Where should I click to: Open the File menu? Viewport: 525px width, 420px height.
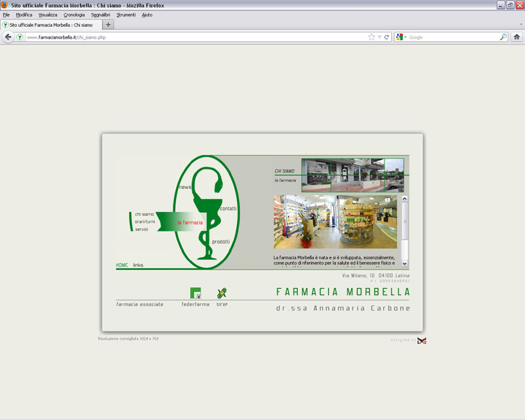(x=6, y=14)
